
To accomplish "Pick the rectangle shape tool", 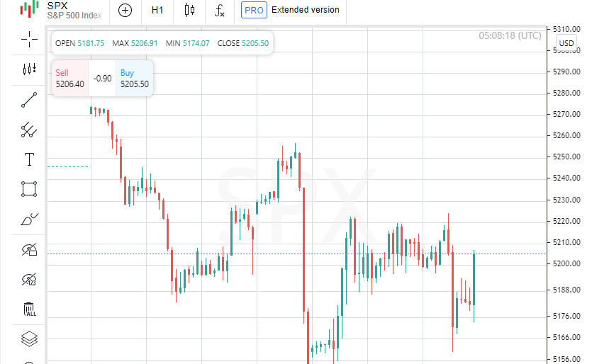I will pos(29,189).
